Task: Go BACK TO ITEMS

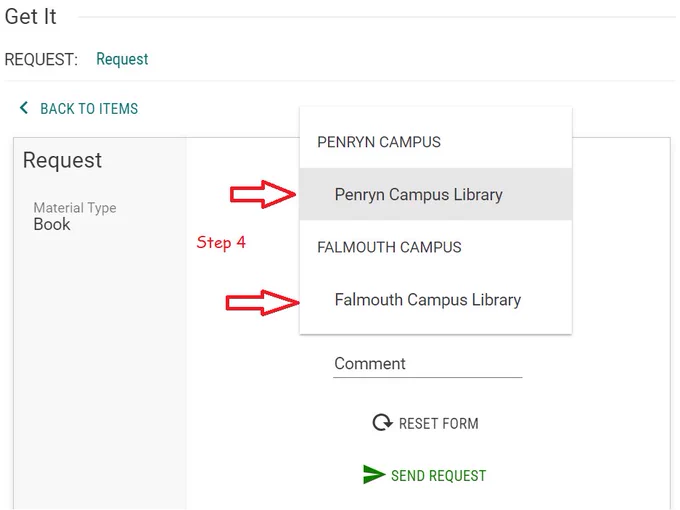Action: pyautogui.click(x=89, y=108)
